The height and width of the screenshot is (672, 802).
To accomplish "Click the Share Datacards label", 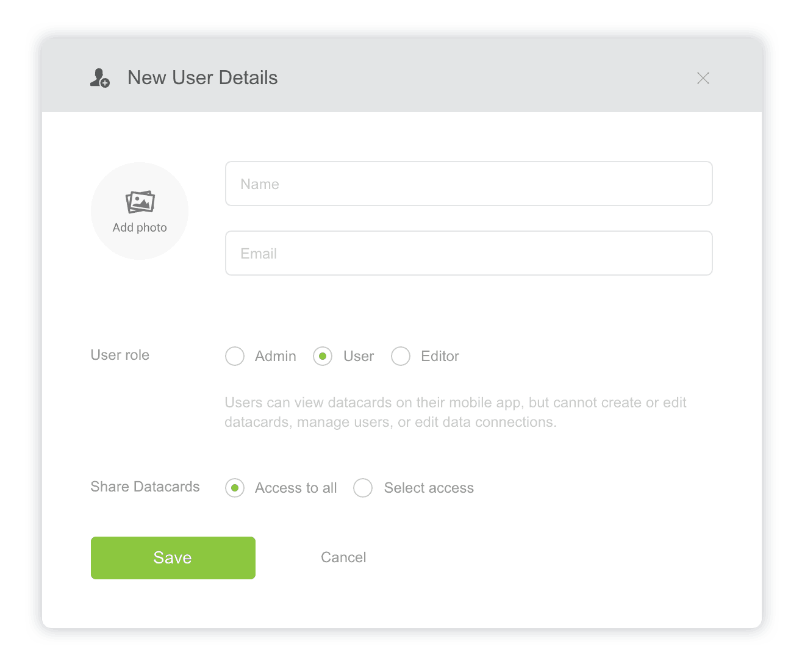I will click(x=145, y=487).
